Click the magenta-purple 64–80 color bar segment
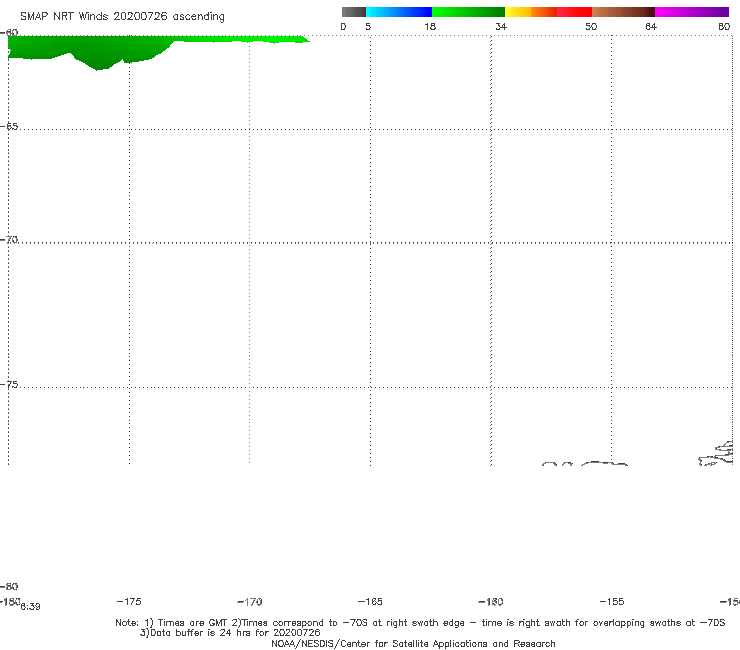 692,12
